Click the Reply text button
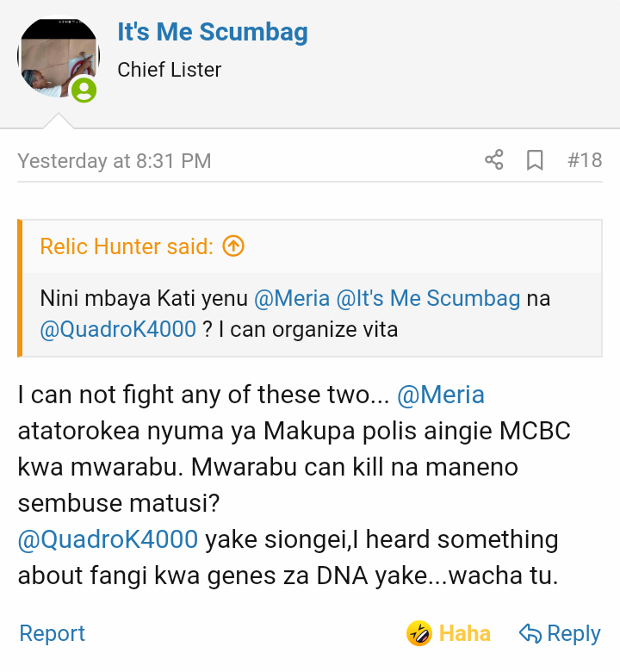Viewport: 620px width, 672px height. tap(573, 634)
